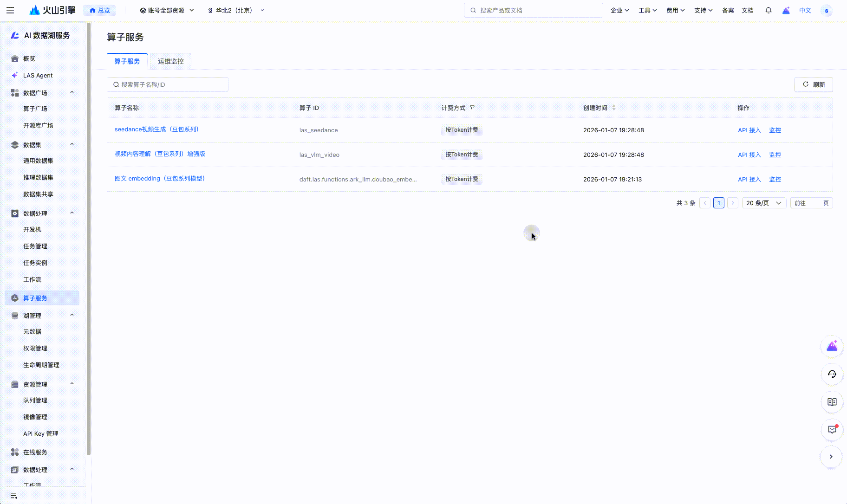Select page 1 in pagination
Screen dimensions: 847x504
point(719,203)
